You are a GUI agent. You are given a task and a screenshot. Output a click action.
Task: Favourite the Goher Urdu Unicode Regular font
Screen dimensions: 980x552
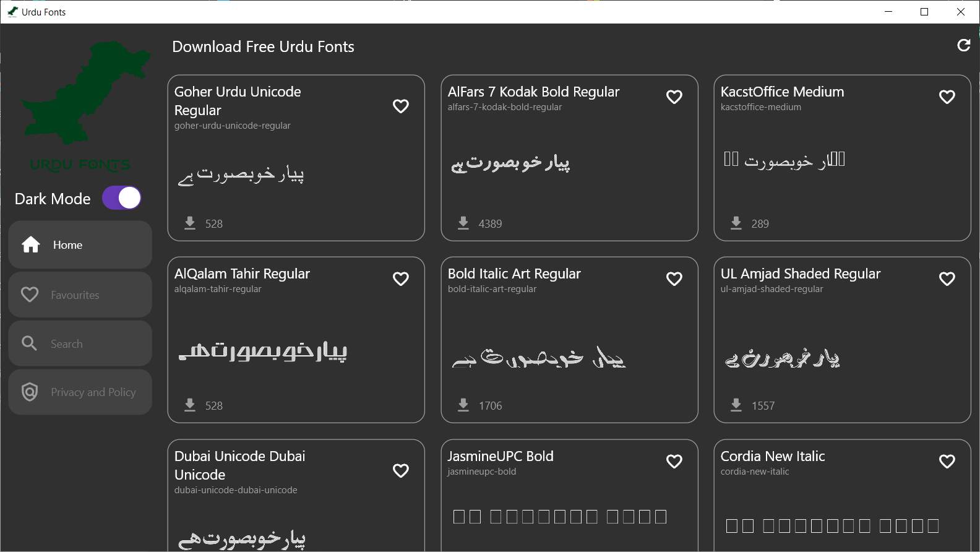tap(401, 106)
